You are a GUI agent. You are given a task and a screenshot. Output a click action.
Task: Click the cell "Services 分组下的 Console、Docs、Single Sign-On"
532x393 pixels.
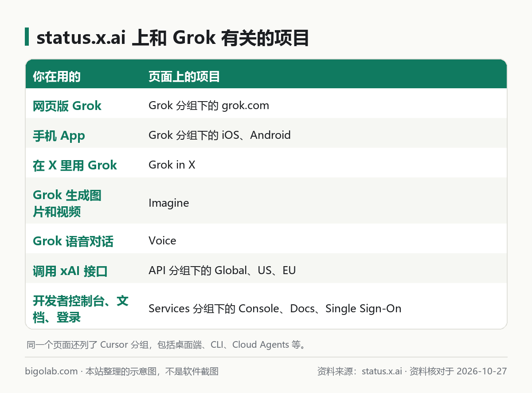coord(275,309)
